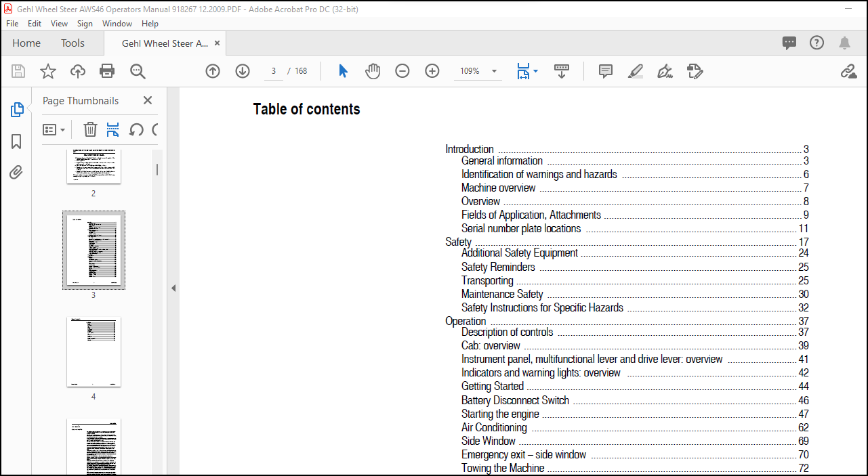868x476 pixels.
Task: Zoom in with the plus icon
Action: click(x=432, y=71)
